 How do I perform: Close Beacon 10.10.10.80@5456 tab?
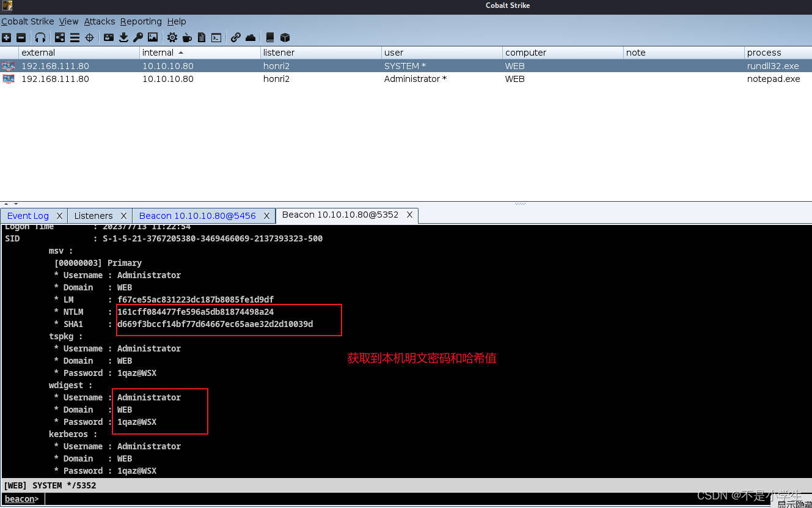[266, 216]
